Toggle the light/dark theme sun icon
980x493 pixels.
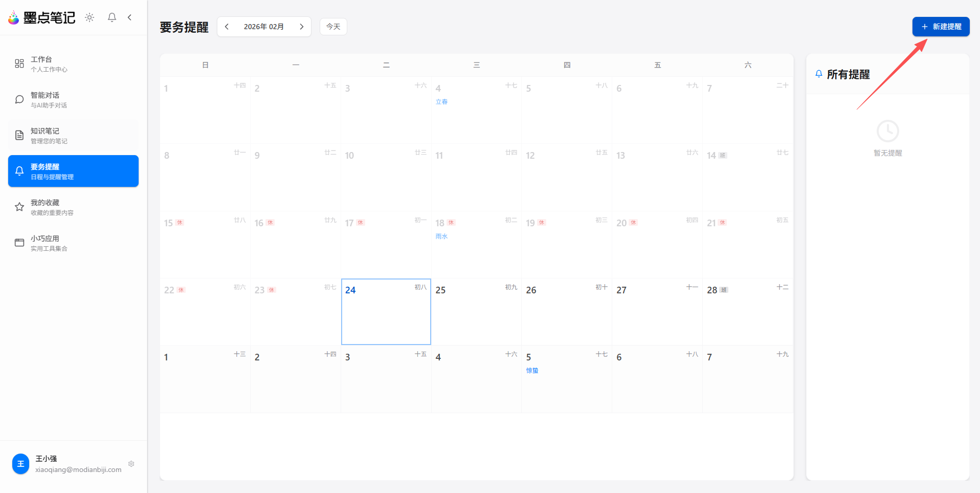90,17
